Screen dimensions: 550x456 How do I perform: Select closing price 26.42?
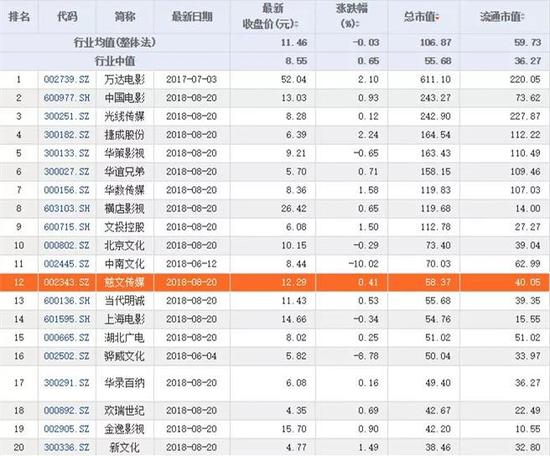[294, 209]
